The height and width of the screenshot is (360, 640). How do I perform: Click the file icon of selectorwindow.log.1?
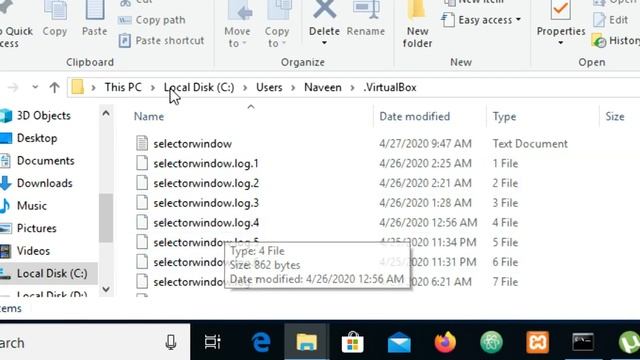point(142,163)
